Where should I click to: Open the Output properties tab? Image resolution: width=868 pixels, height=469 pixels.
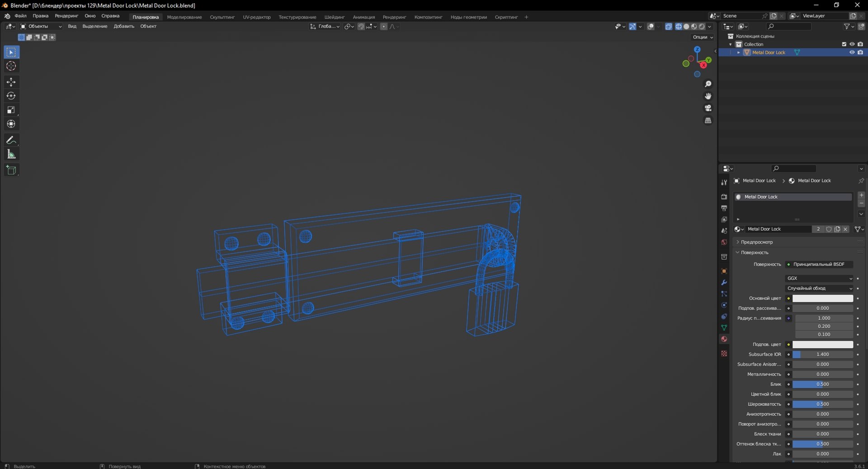coord(724,208)
